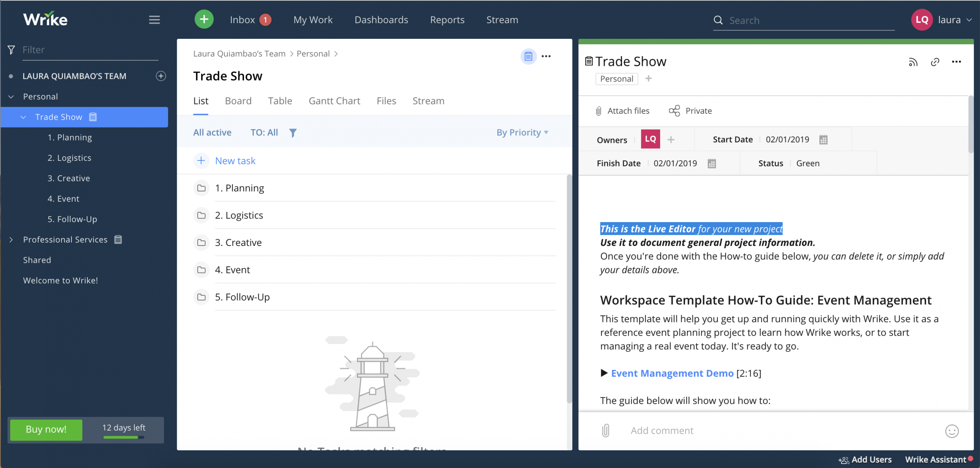
Task: Open the Event Management Demo link
Action: [672, 373]
